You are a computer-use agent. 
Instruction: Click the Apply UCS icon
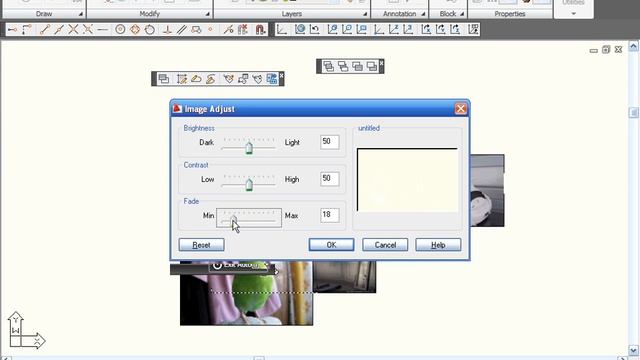click(x=473, y=29)
